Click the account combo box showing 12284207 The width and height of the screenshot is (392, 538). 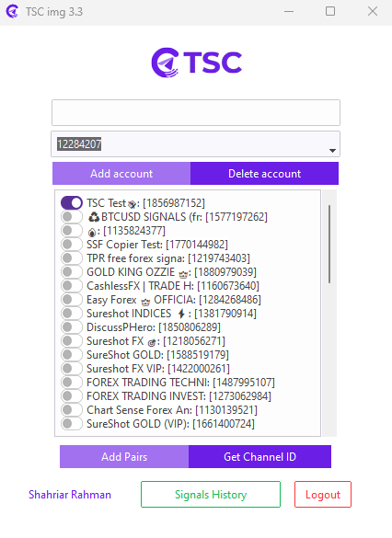pyautogui.click(x=196, y=143)
